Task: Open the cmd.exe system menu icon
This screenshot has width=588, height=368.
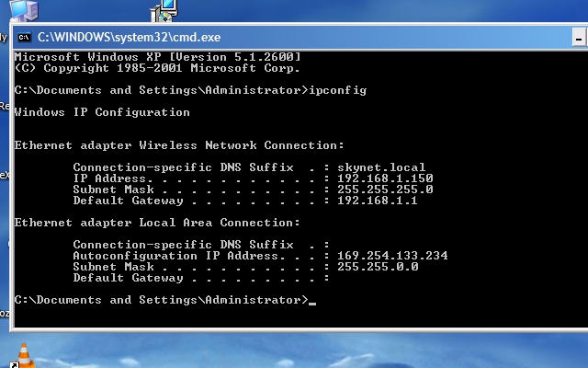Action: [x=25, y=37]
